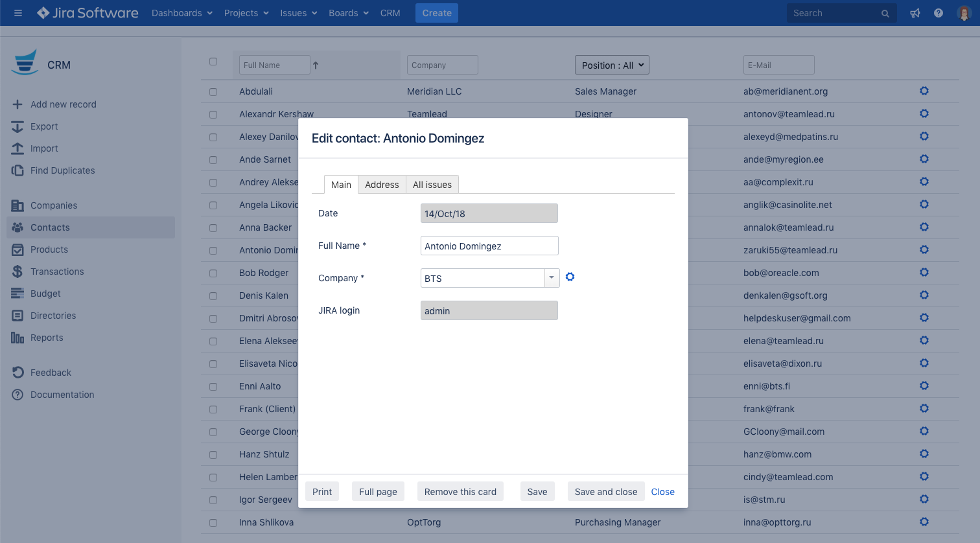Open the All issues tab
Screen dimensions: 980x543
pos(432,185)
